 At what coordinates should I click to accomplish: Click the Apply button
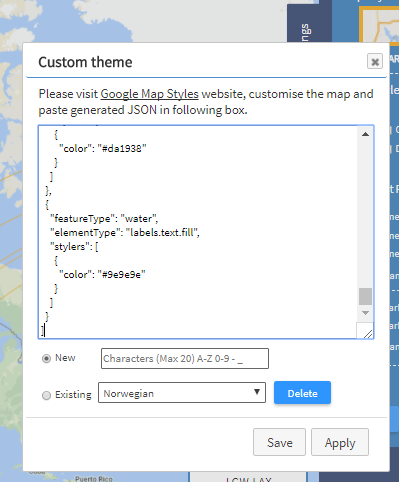[x=340, y=442]
